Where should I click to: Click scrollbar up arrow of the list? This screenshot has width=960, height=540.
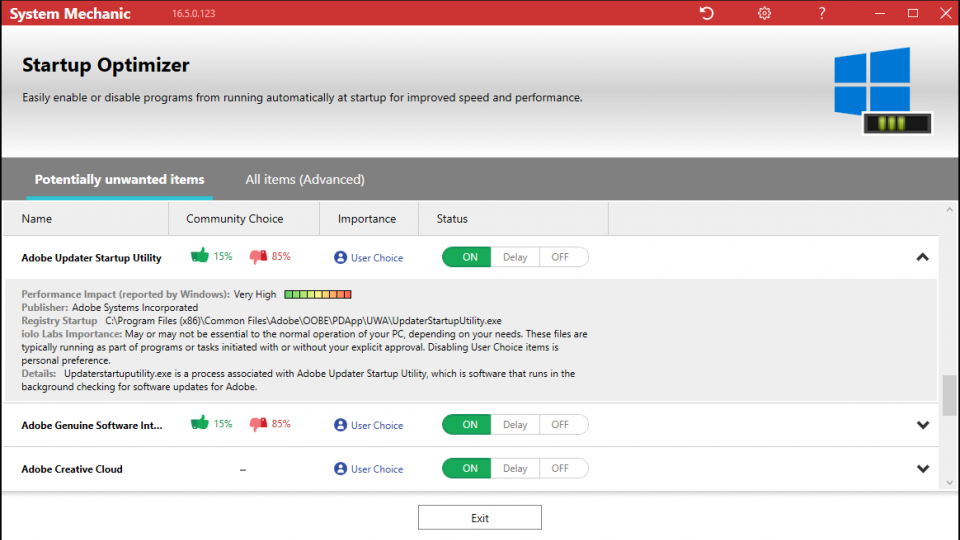[x=950, y=210]
